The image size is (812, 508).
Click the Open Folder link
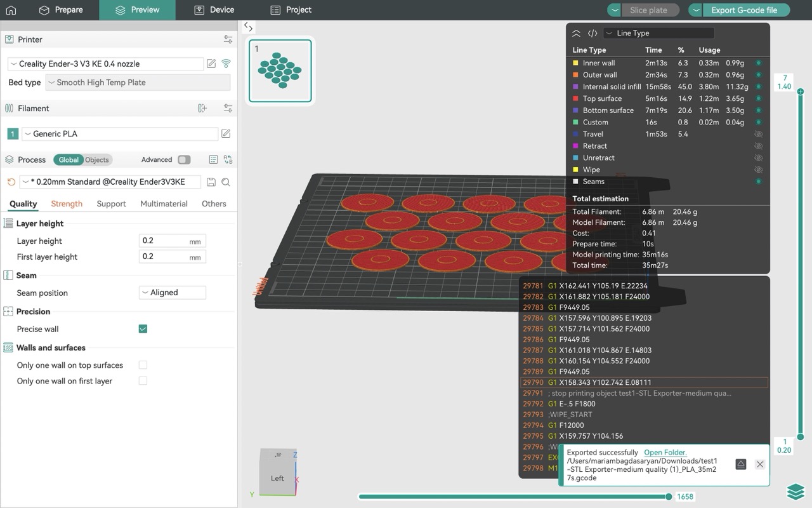coord(665,453)
